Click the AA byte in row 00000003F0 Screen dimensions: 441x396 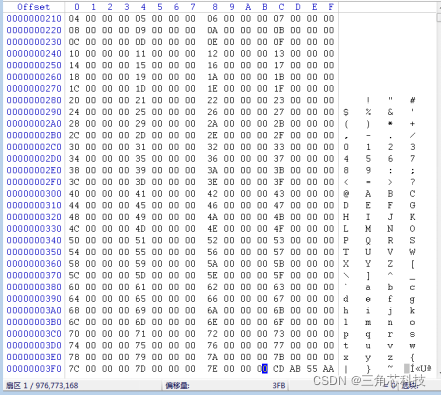click(x=329, y=369)
